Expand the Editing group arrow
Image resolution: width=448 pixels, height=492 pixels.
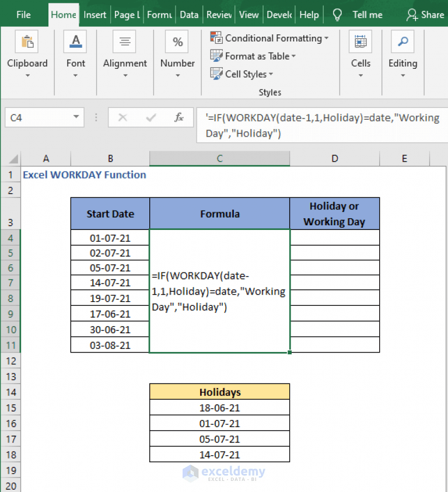[403, 75]
